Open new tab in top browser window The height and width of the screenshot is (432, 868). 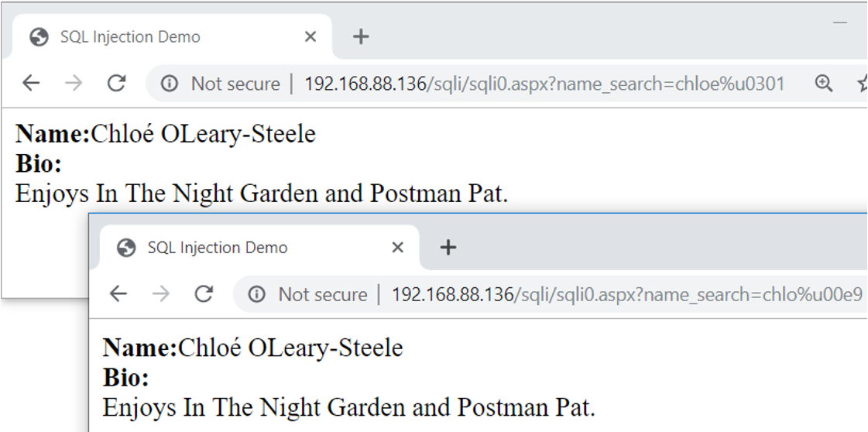pos(360,36)
